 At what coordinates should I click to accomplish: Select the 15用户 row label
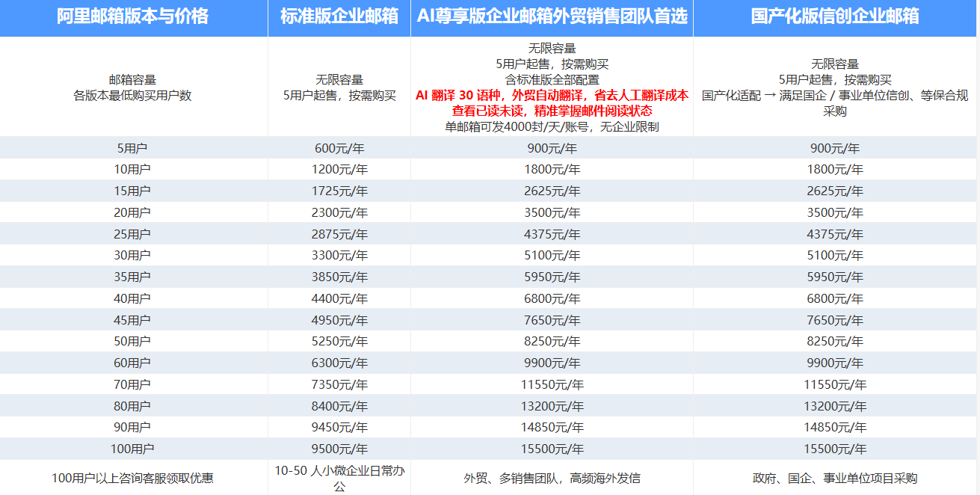tap(133, 191)
